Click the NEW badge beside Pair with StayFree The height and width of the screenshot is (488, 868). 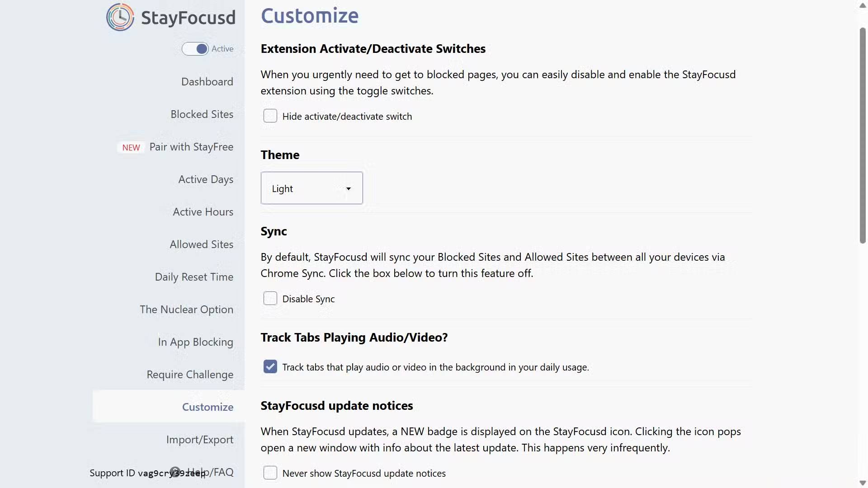coord(131,147)
